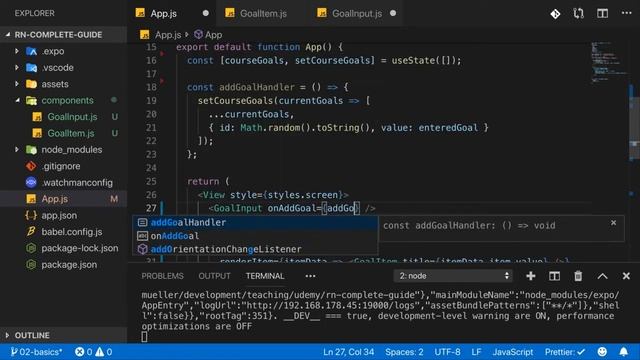Change indentation via Spaces: 2
Viewport: 640px width, 360px height.
coord(404,351)
